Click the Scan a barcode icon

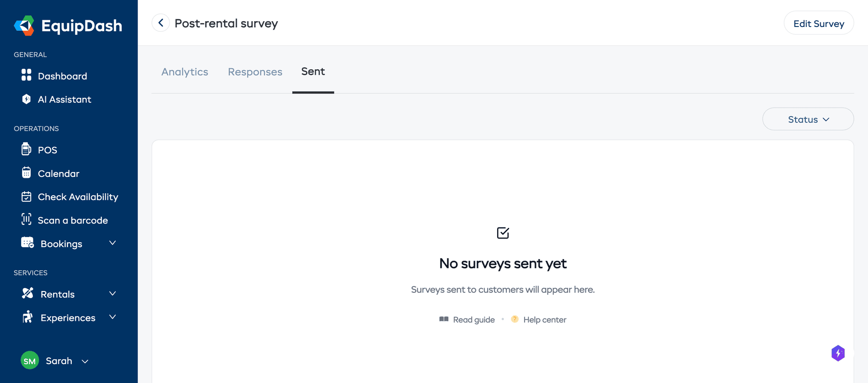click(x=27, y=220)
